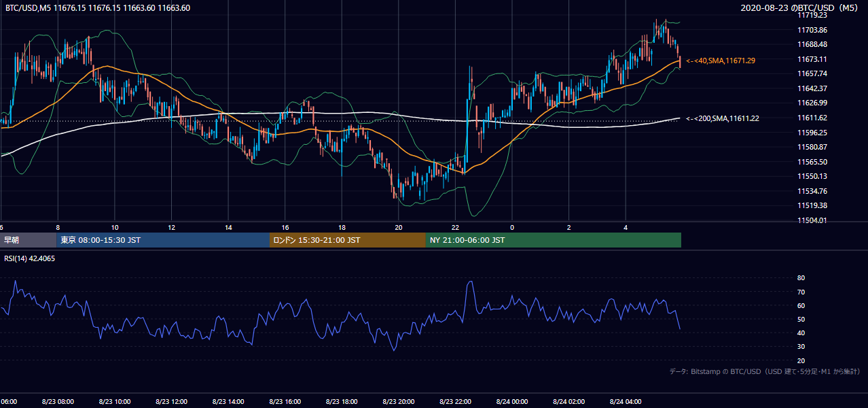868x408 pixels.
Task: Click price axis label 11673.11
Action: [812, 59]
